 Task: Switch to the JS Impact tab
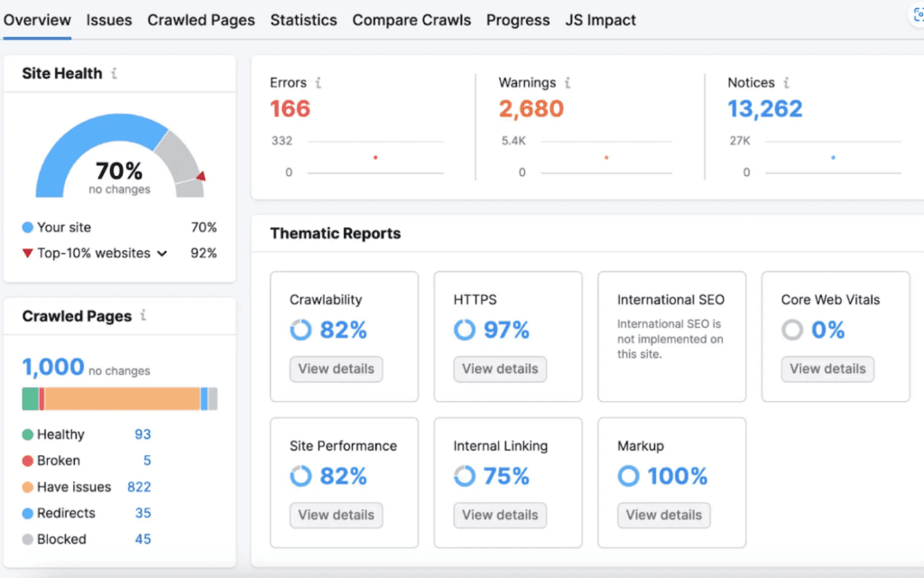pyautogui.click(x=600, y=20)
